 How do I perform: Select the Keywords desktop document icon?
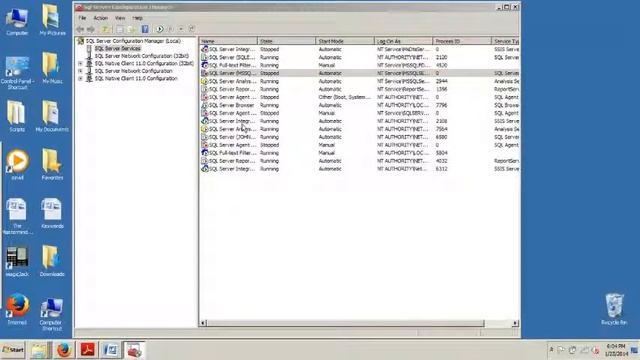click(52, 213)
